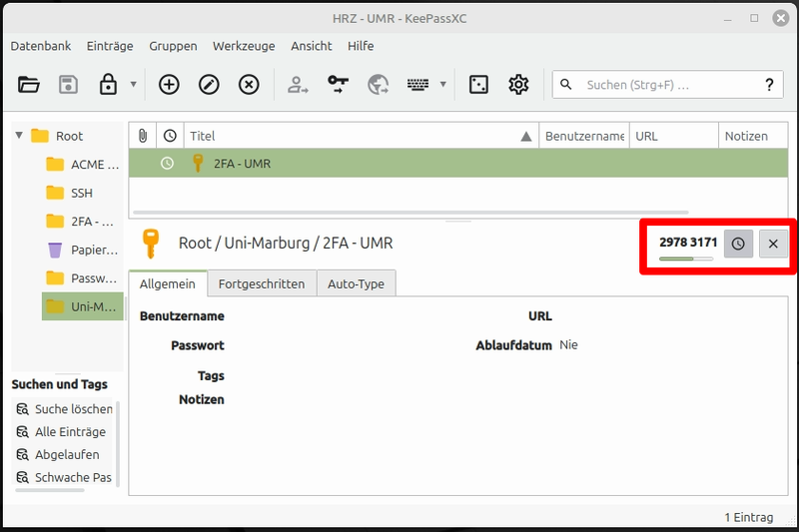Click the key icon of 2FA - UMR row
The height and width of the screenshot is (532, 799).
tap(198, 164)
